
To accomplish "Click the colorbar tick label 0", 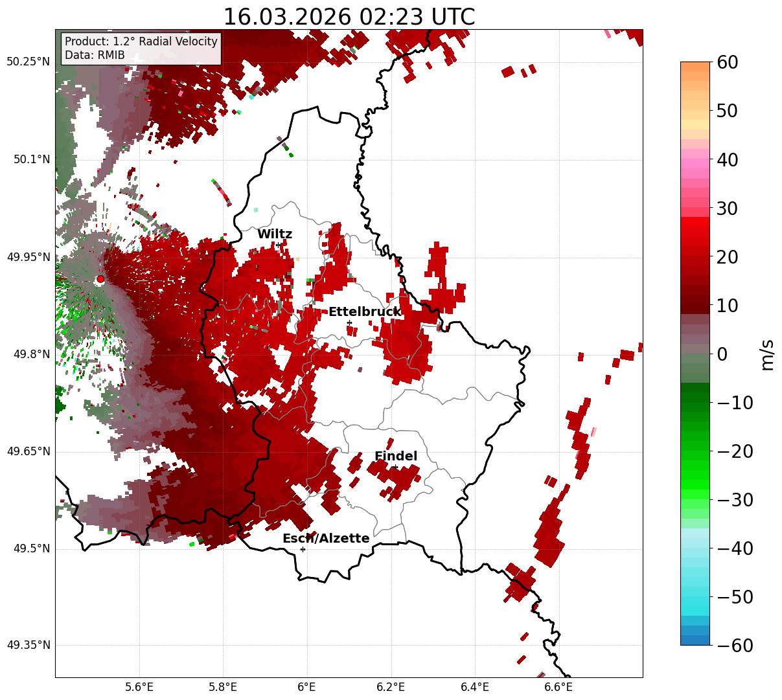I will [x=722, y=354].
